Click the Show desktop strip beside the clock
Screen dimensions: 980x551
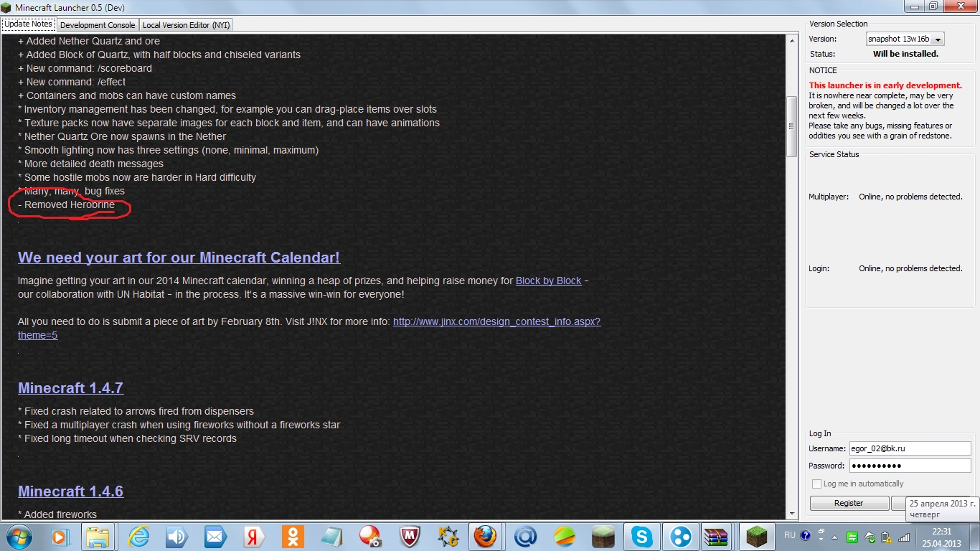(975, 537)
